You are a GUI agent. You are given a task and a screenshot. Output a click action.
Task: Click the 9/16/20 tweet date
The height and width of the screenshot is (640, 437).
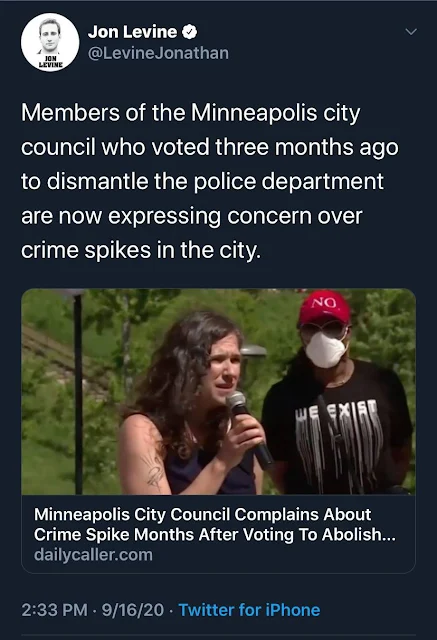(x=133, y=610)
